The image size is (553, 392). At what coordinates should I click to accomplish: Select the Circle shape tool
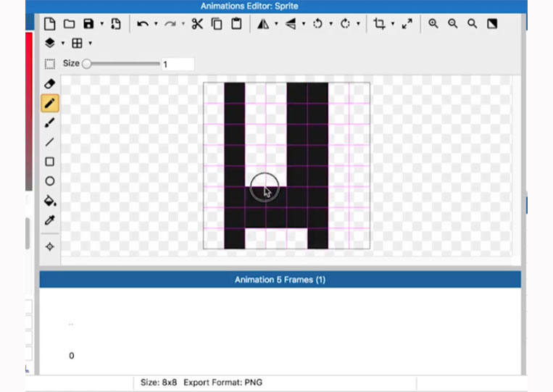pos(50,181)
